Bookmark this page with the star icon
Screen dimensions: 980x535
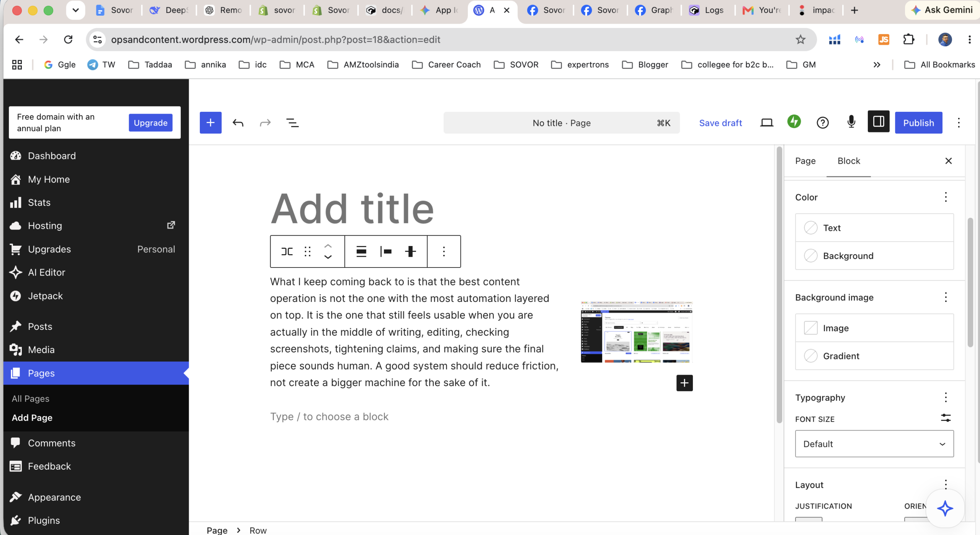(x=800, y=39)
